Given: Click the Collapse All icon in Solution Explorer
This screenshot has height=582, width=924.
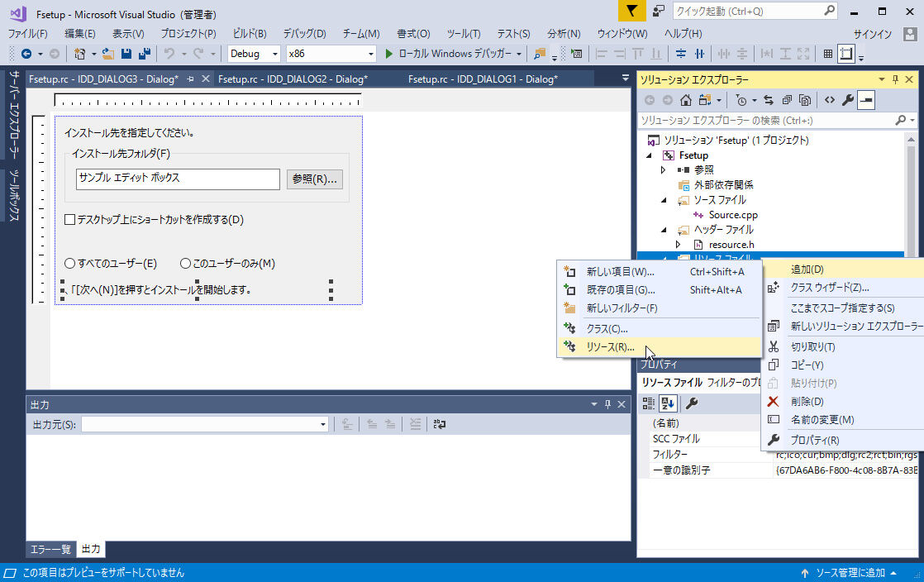Looking at the screenshot, I should click(x=787, y=100).
